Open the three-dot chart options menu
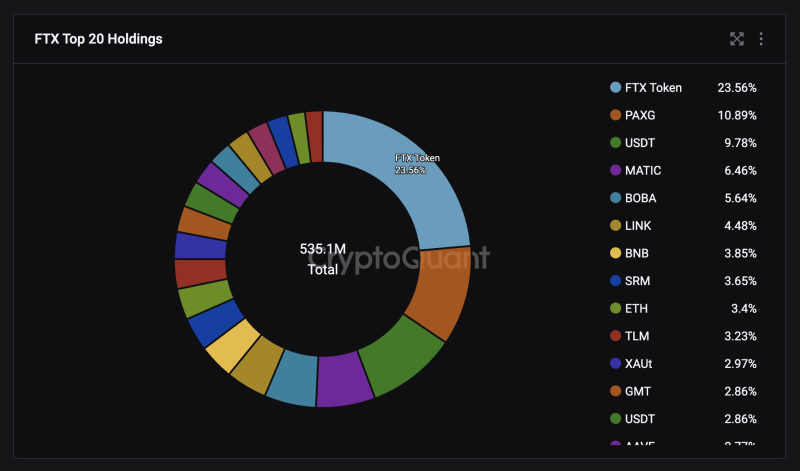Image resolution: width=800 pixels, height=471 pixels. [x=761, y=39]
